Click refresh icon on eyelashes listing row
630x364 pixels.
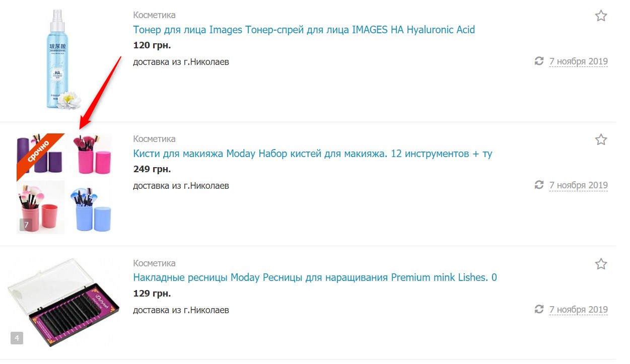(x=539, y=309)
